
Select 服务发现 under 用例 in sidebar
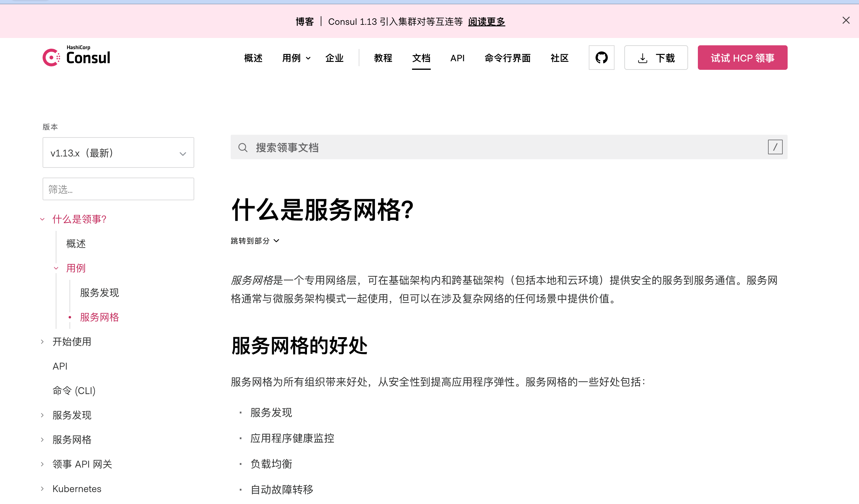(99, 293)
